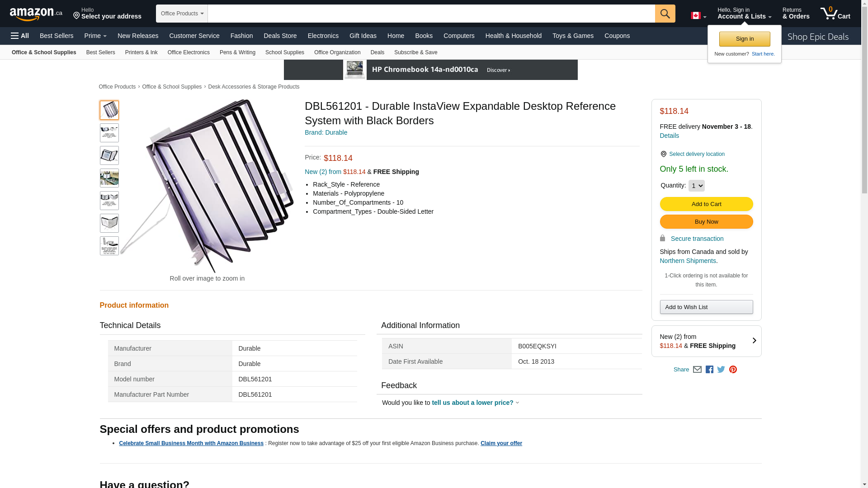Click the magnifying glass search button
The width and height of the screenshot is (868, 488).
(665, 14)
